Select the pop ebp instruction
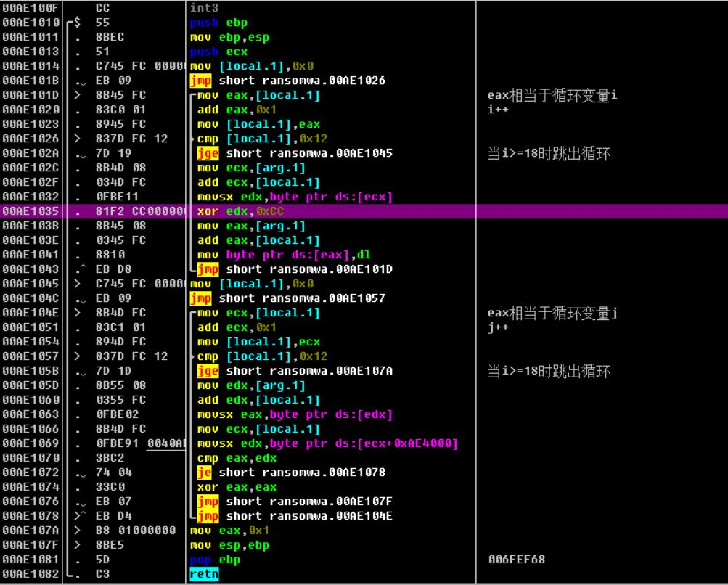 tap(214, 560)
